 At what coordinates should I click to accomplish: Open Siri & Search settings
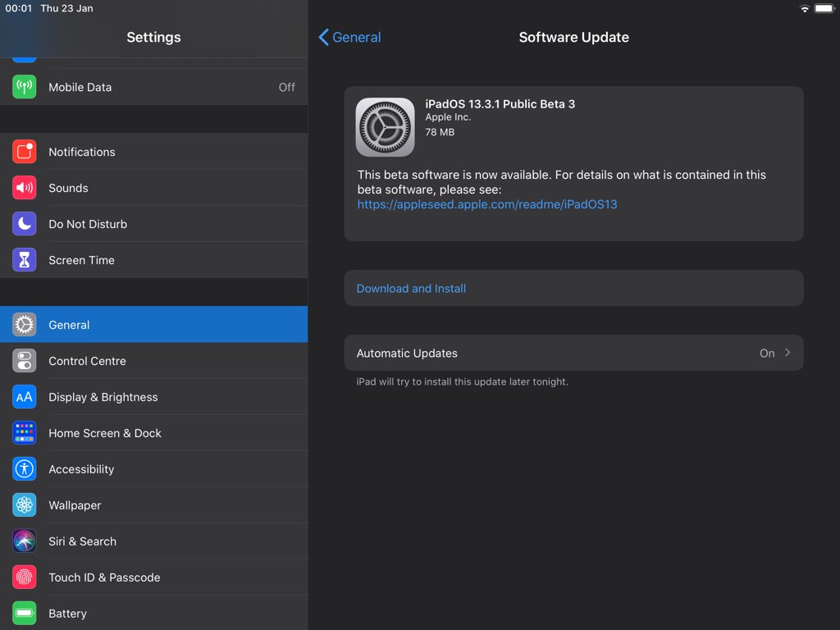pos(153,541)
